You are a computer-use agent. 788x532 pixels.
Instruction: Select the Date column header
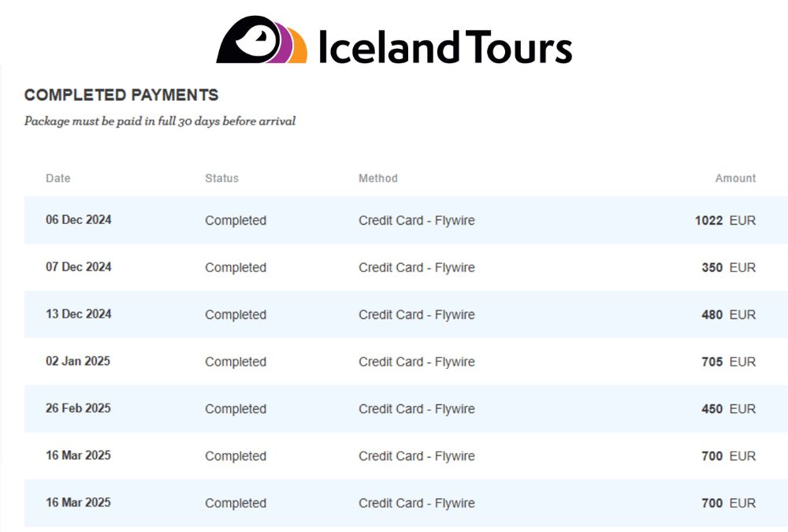point(58,178)
